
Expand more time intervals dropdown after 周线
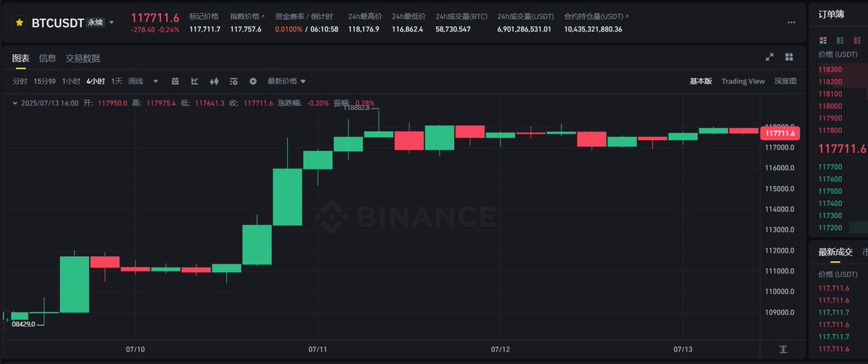tap(156, 81)
